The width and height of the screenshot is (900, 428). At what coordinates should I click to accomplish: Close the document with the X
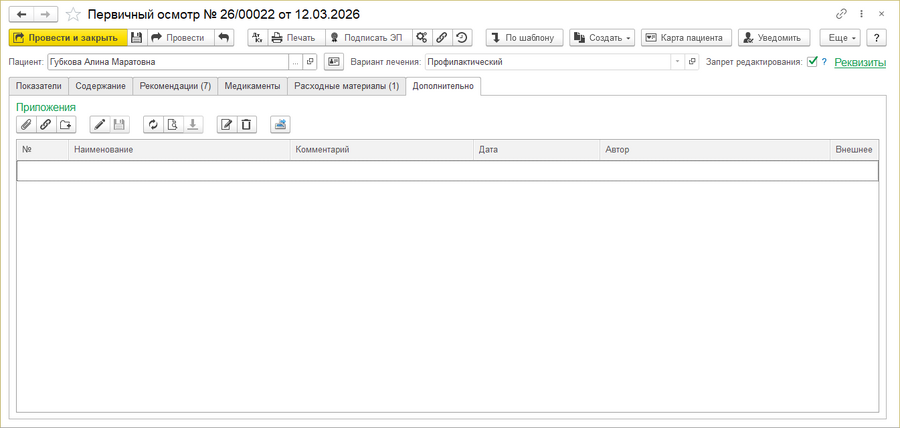[880, 14]
